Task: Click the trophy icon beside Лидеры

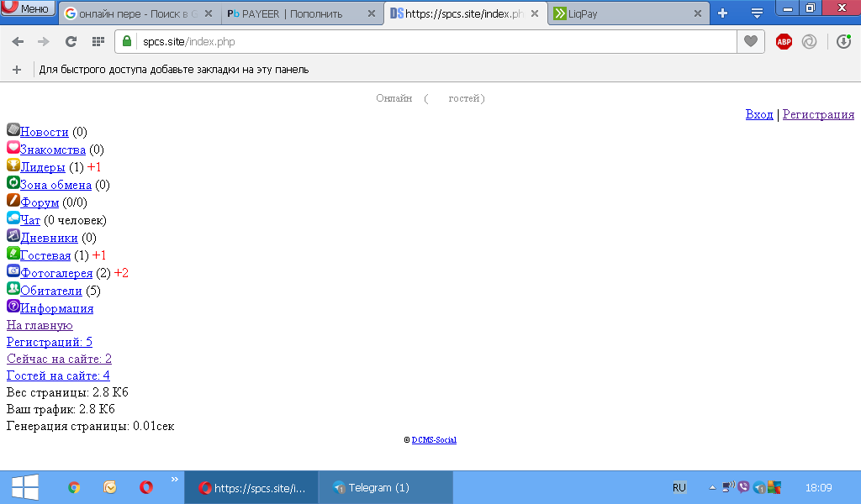Action: (13, 165)
